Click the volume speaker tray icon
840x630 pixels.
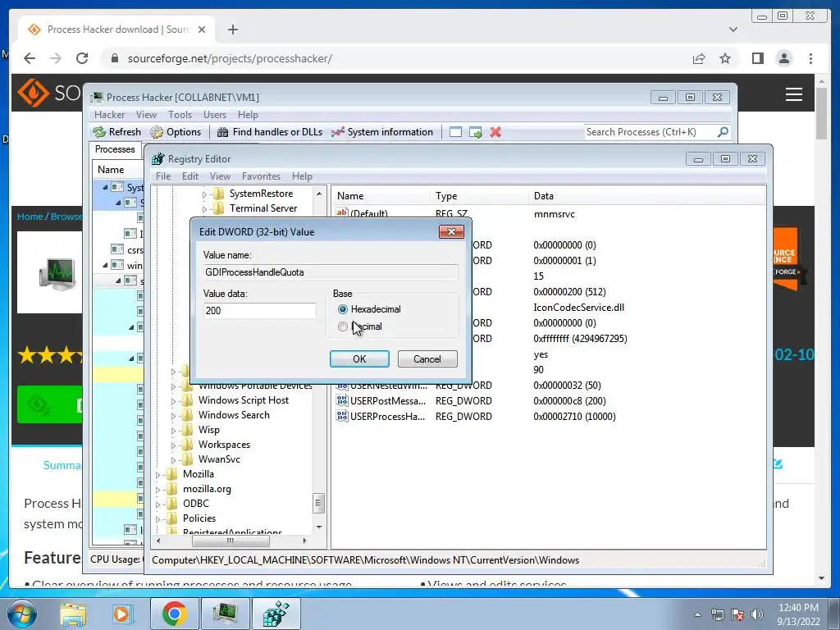[756, 614]
